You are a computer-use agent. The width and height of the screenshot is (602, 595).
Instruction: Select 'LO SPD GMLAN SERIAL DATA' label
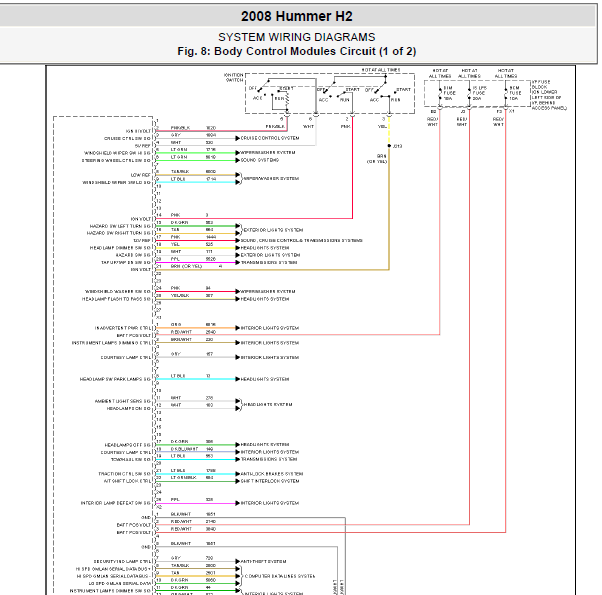tap(120, 583)
